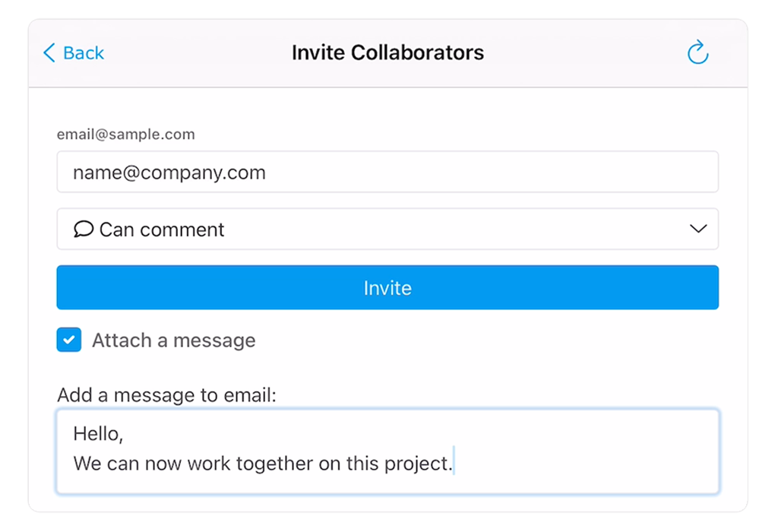775x532 pixels.
Task: Expand the permission dropdown chevron arrow
Action: click(x=697, y=229)
